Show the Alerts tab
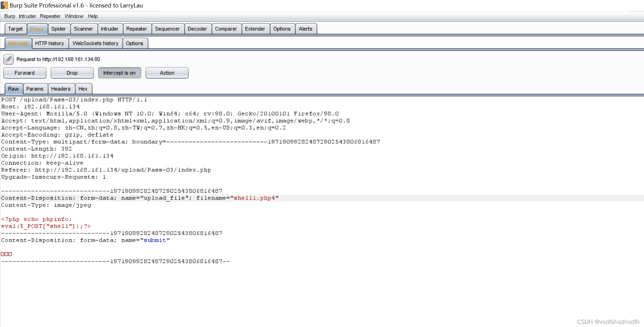644x327 pixels. pyautogui.click(x=306, y=29)
